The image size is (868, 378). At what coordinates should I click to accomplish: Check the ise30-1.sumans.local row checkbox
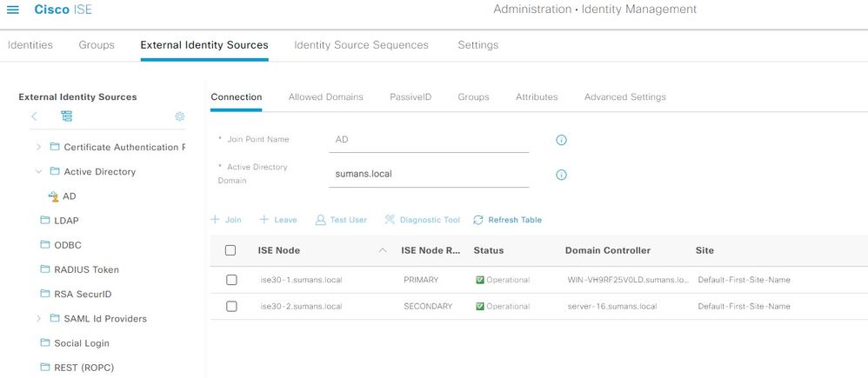(x=231, y=280)
